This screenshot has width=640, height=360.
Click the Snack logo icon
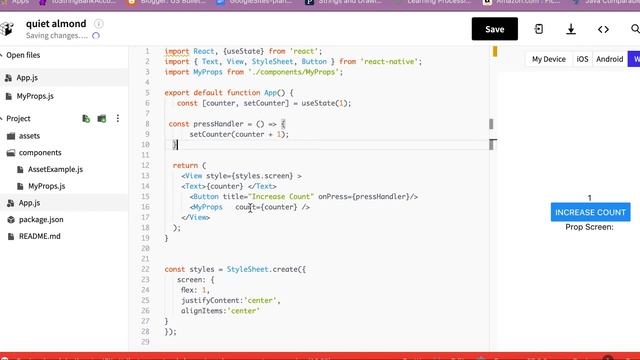click(7, 29)
